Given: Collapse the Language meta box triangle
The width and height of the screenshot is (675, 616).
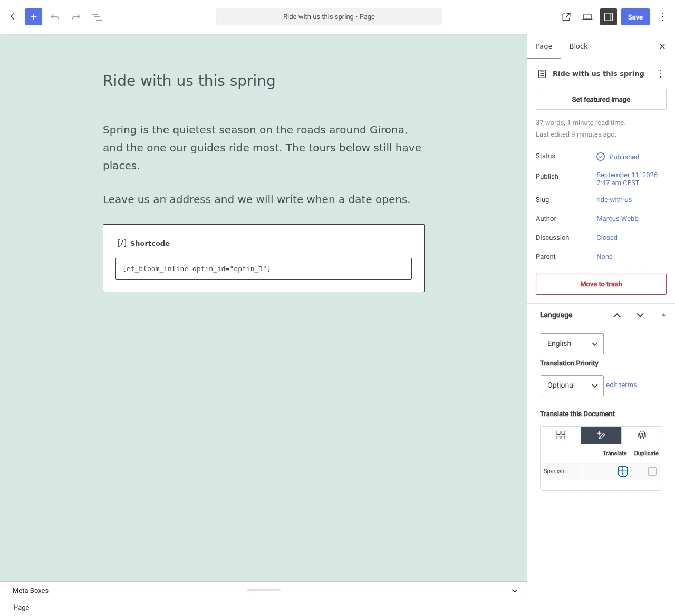Looking at the screenshot, I should pyautogui.click(x=663, y=315).
